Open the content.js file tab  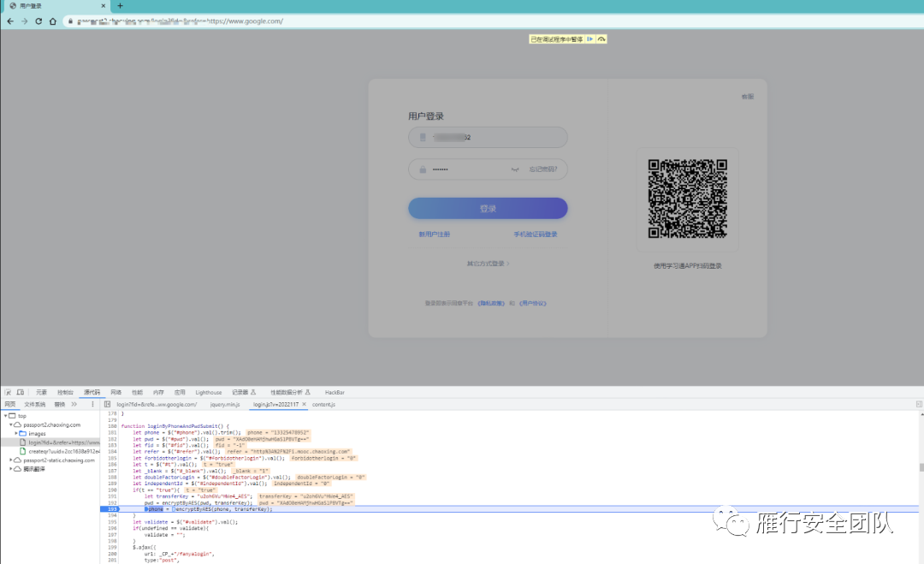point(323,404)
